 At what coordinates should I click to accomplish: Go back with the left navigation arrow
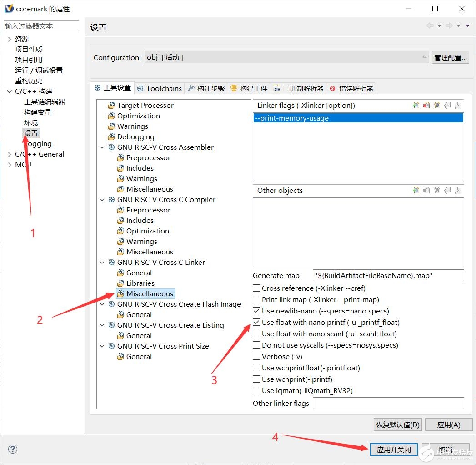point(430,26)
